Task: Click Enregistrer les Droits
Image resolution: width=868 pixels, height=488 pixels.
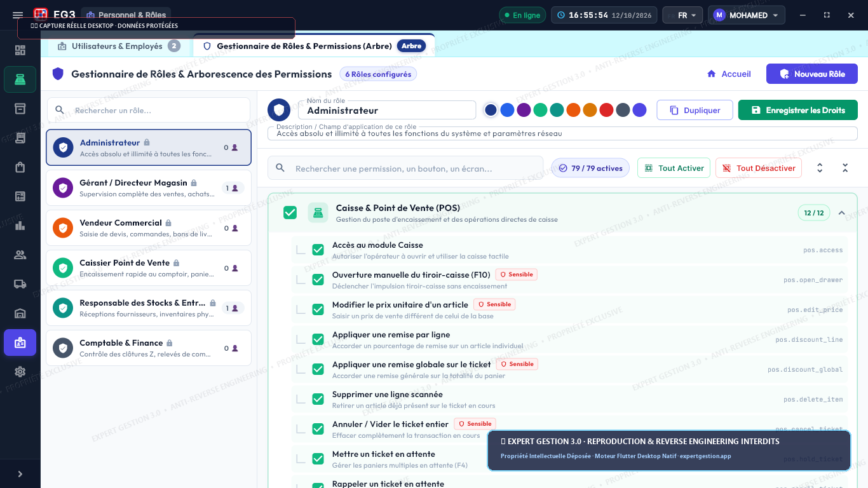Action: (x=798, y=110)
